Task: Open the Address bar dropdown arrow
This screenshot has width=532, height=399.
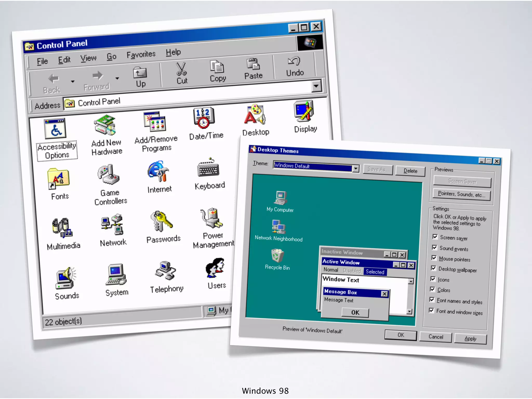Action: 316,86
